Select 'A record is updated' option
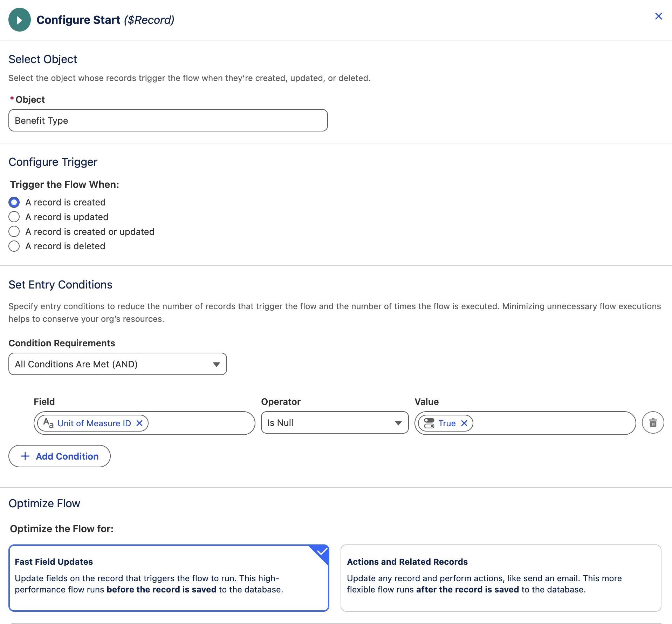This screenshot has width=672, height=624. pyautogui.click(x=14, y=217)
